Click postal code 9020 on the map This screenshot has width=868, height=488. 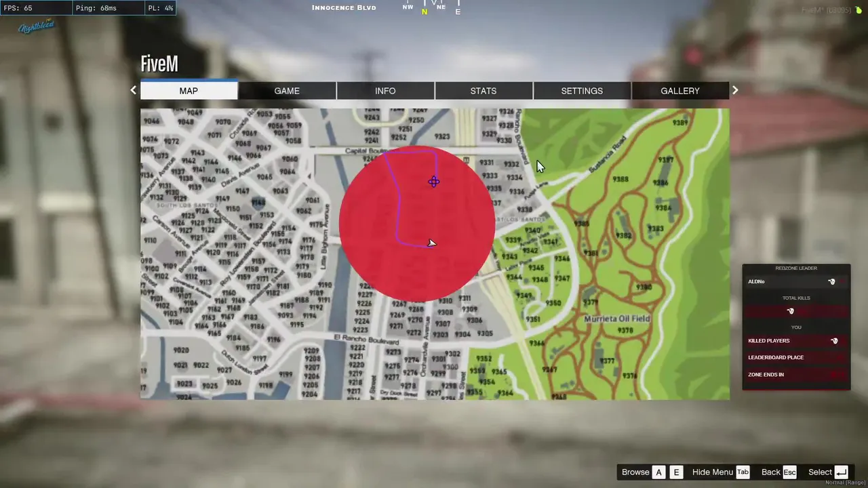180,350
